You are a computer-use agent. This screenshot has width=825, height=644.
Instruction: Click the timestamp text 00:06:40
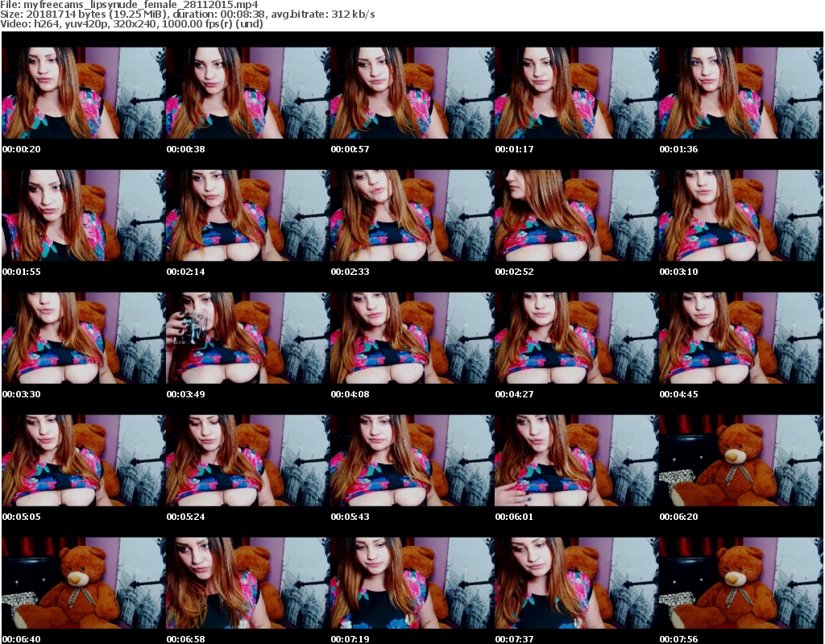(x=22, y=638)
